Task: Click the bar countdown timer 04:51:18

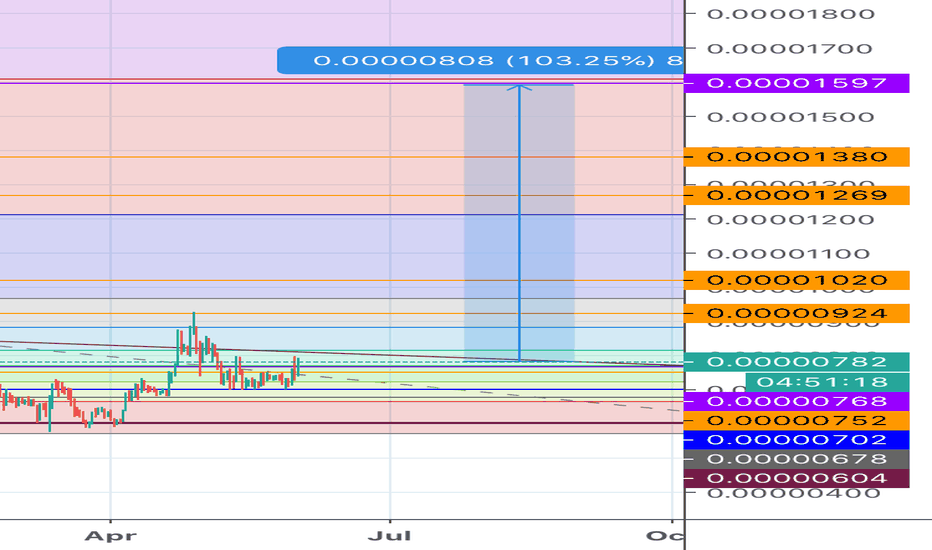Action: coord(827,382)
